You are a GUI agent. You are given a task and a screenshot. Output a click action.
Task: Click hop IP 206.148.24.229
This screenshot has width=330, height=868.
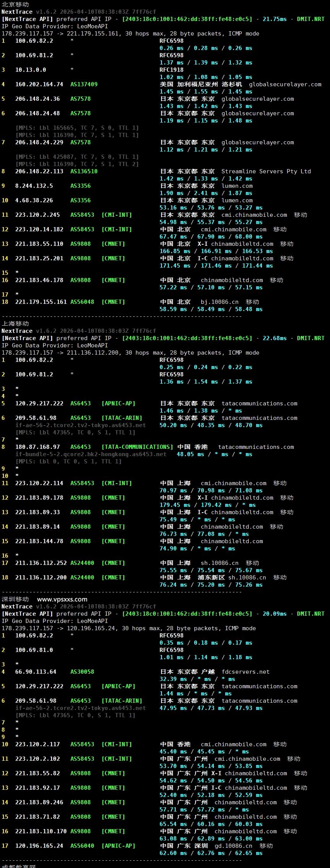(x=39, y=142)
